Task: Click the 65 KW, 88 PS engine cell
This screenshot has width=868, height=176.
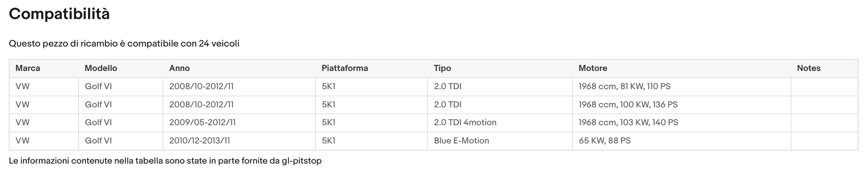Action: tap(682, 141)
